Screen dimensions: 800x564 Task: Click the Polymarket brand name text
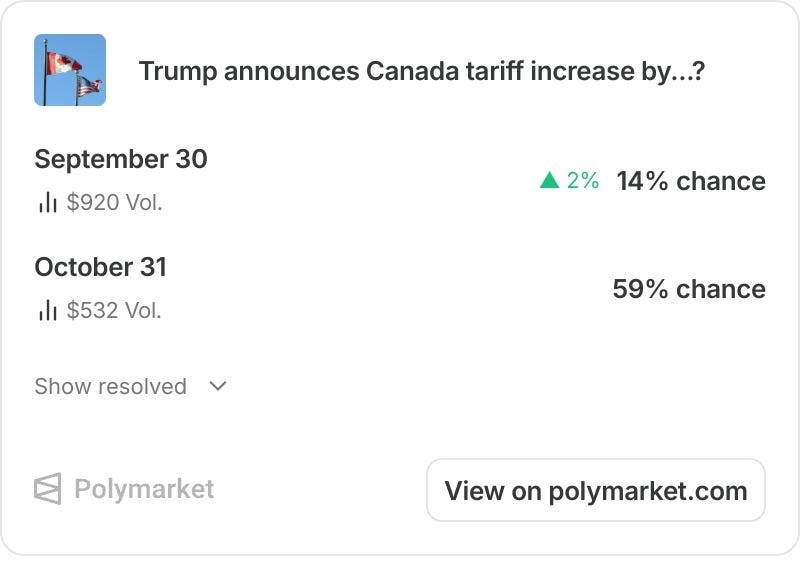click(144, 489)
